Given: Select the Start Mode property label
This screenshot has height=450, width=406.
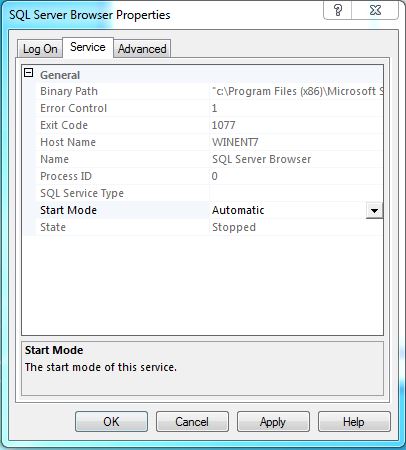Looking at the screenshot, I should [x=68, y=210].
